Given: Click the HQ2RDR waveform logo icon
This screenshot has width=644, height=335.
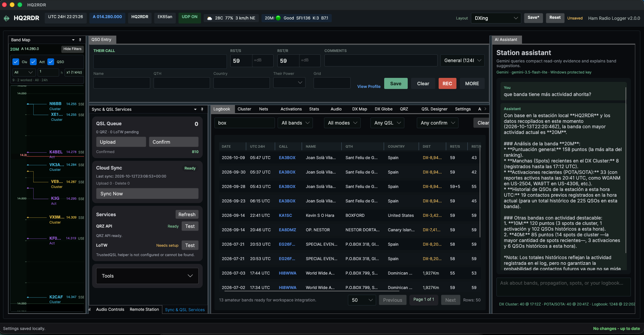Looking at the screenshot, I should 7,18.
